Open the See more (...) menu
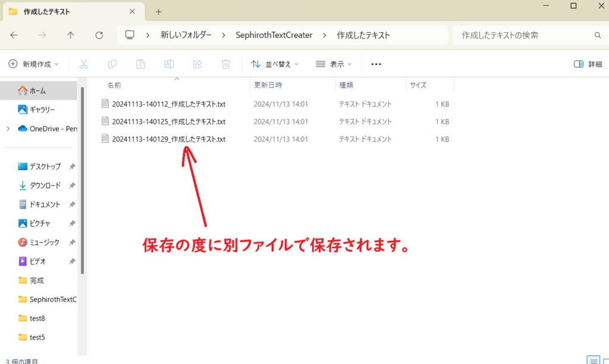 point(376,64)
